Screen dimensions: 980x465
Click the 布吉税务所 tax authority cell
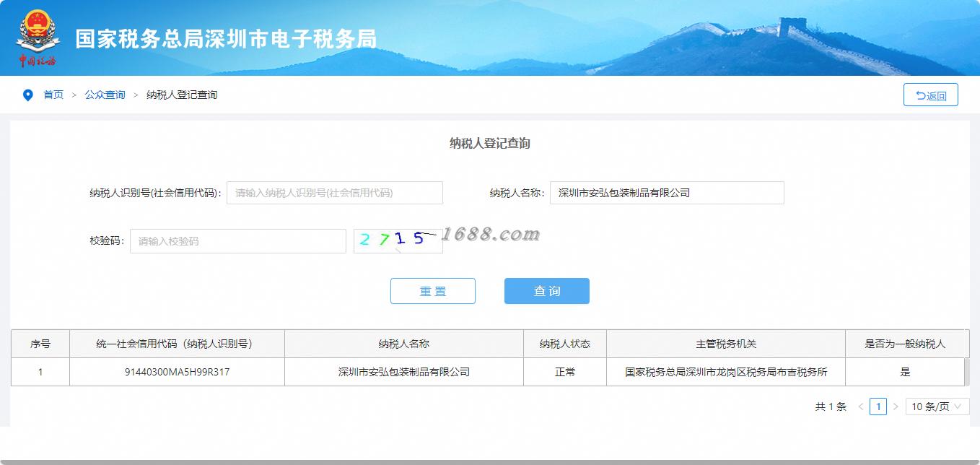point(726,372)
